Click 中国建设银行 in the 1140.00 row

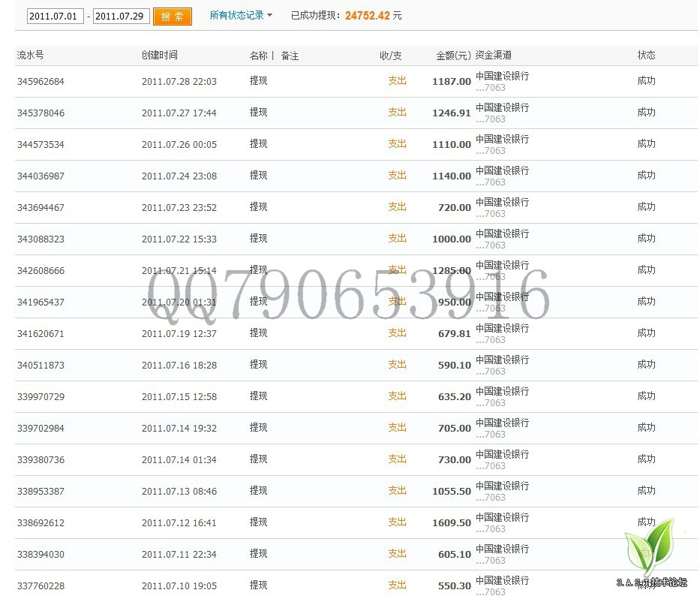pos(502,171)
